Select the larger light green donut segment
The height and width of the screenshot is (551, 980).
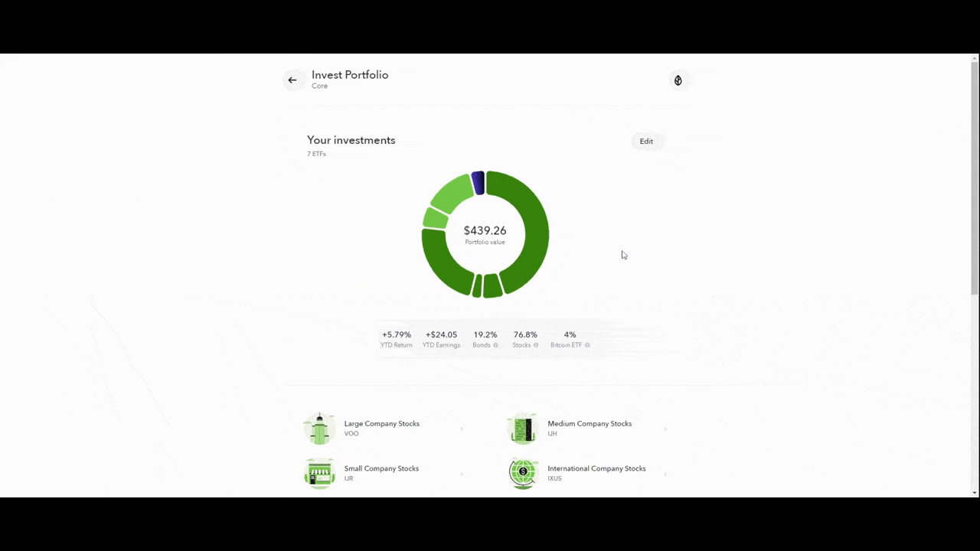pos(452,193)
